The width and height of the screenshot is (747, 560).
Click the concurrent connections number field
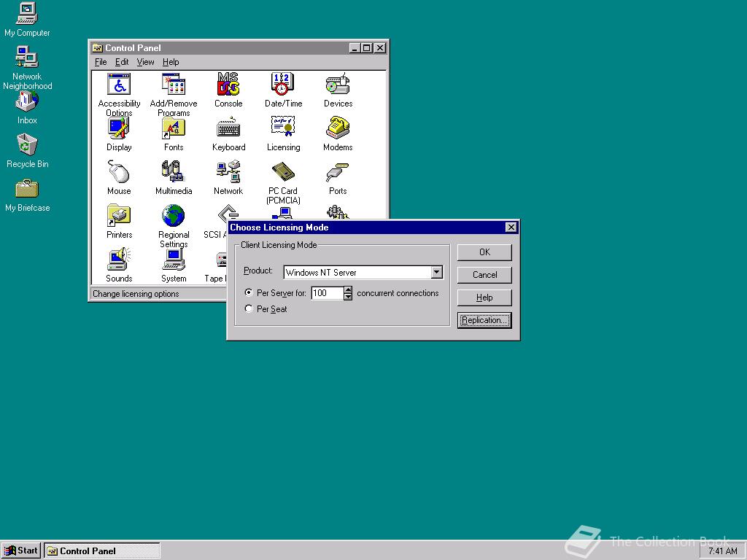point(327,293)
